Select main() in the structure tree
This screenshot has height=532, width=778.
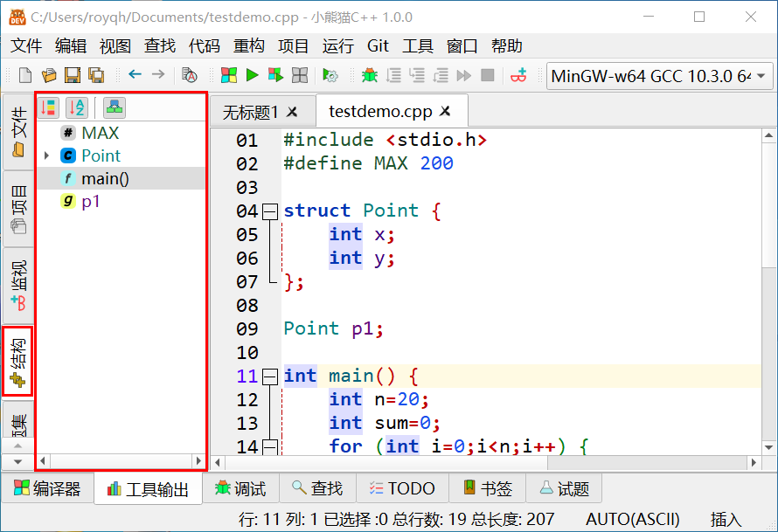105,178
